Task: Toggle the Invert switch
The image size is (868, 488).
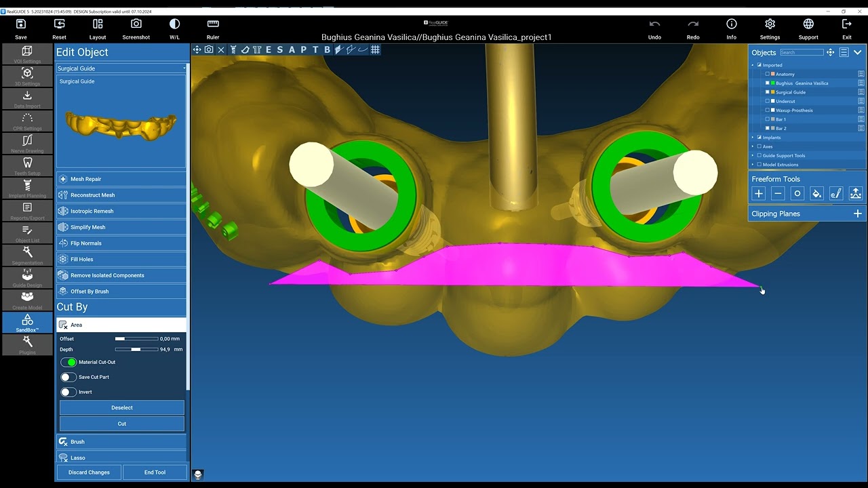Action: (x=68, y=392)
